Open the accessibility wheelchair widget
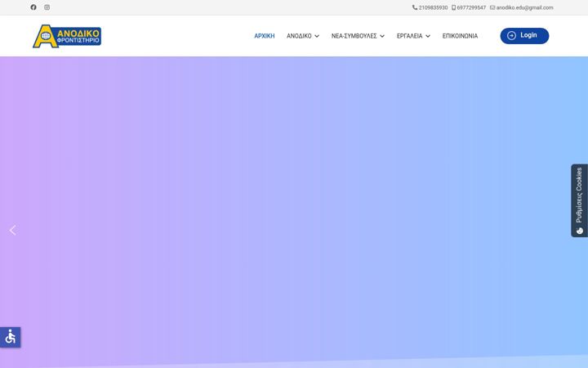 [10, 337]
